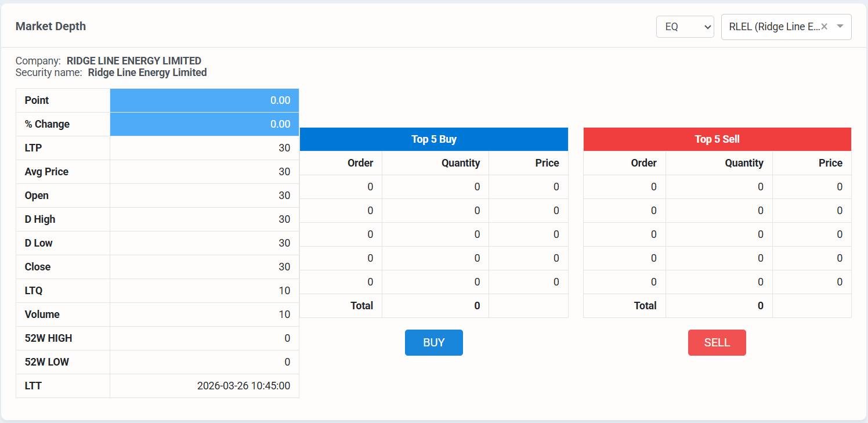Viewport: 868px width, 423px height.
Task: Click the Market Depth panel title
Action: [x=50, y=26]
